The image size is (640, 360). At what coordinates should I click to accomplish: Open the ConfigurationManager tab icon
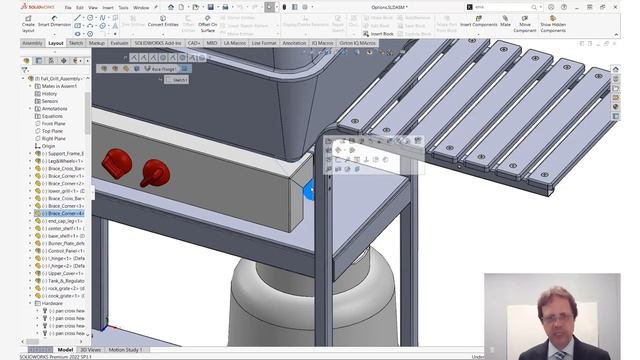51,61
